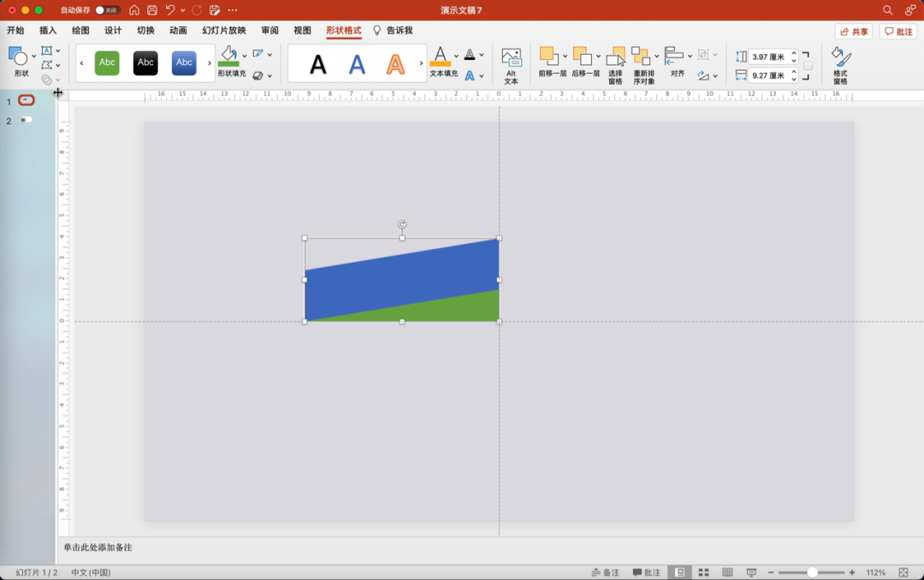Apply the black Abc shape style
Image resolution: width=924 pixels, height=580 pixels.
pyautogui.click(x=145, y=62)
